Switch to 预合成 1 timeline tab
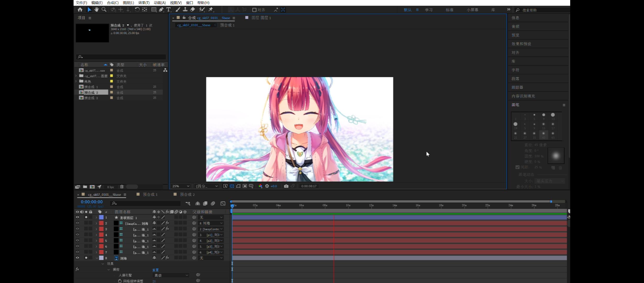644x283 pixels. [150, 194]
